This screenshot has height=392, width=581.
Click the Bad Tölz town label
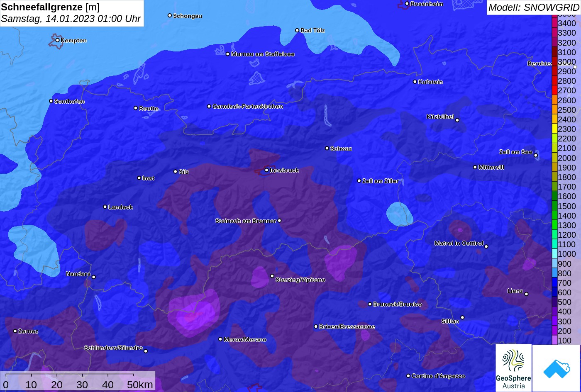pyautogui.click(x=312, y=30)
